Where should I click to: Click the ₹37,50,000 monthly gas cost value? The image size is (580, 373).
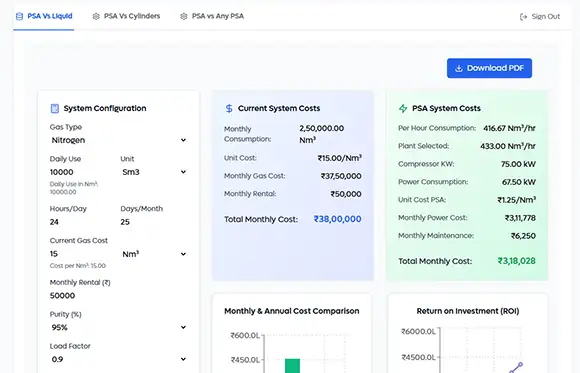(x=341, y=176)
